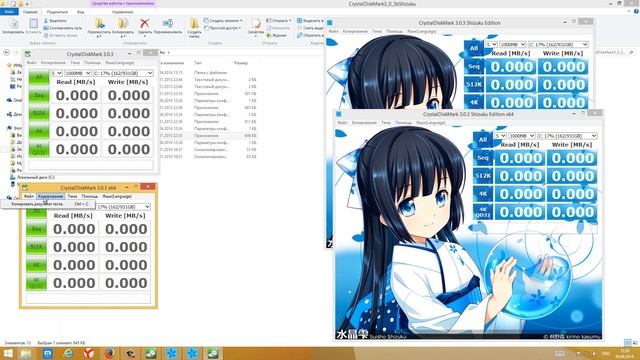Launch Firefox from the taskbar
640x360 pixels.
[x=109, y=353]
